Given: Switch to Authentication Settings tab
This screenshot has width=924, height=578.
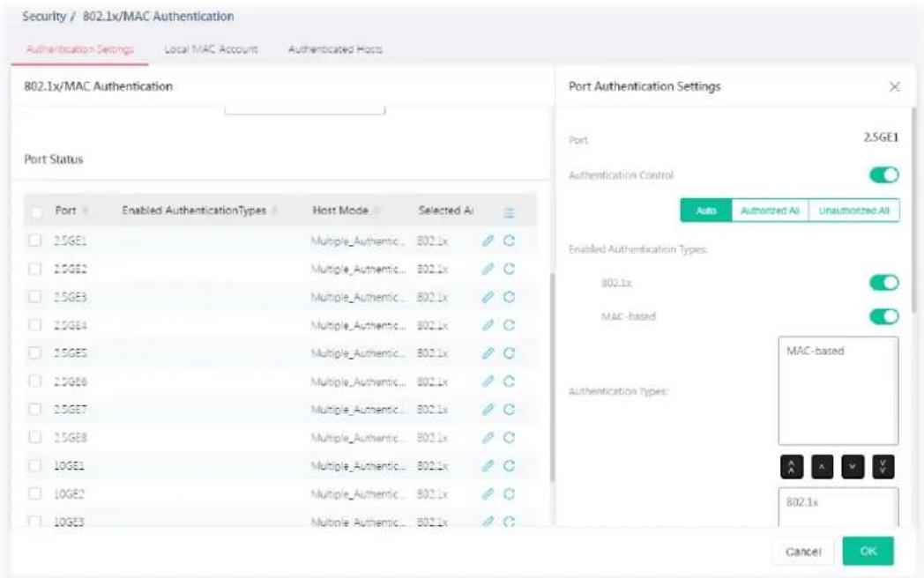Looking at the screenshot, I should click(79, 49).
